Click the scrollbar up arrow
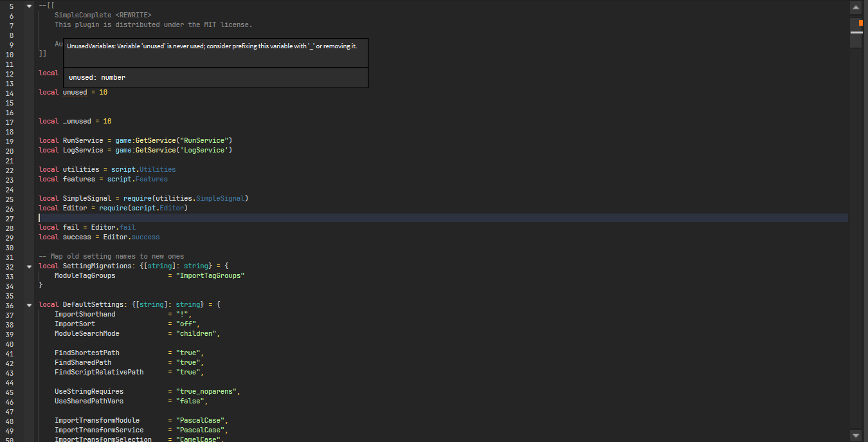 (x=856, y=7)
